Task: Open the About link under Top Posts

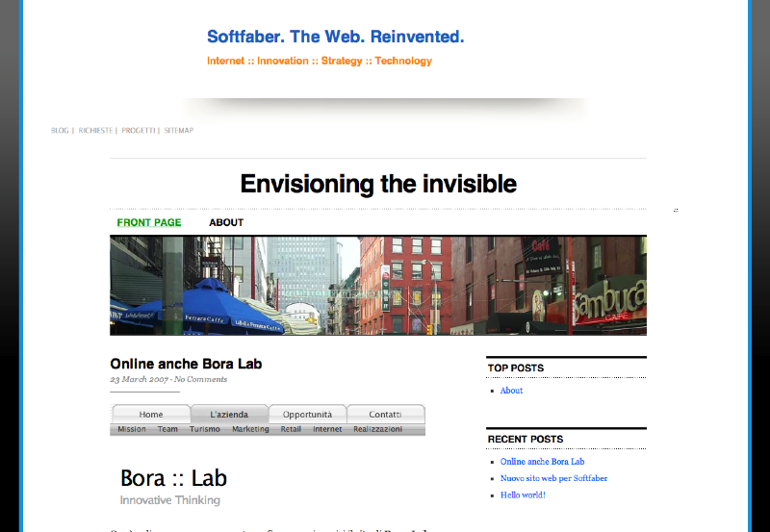Action: (x=511, y=391)
